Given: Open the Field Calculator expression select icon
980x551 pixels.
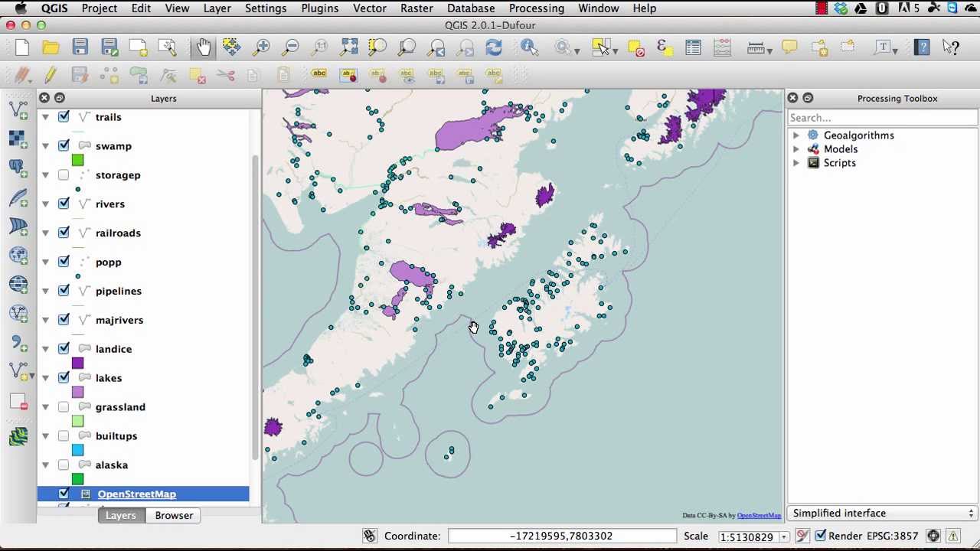Looking at the screenshot, I should point(664,47).
